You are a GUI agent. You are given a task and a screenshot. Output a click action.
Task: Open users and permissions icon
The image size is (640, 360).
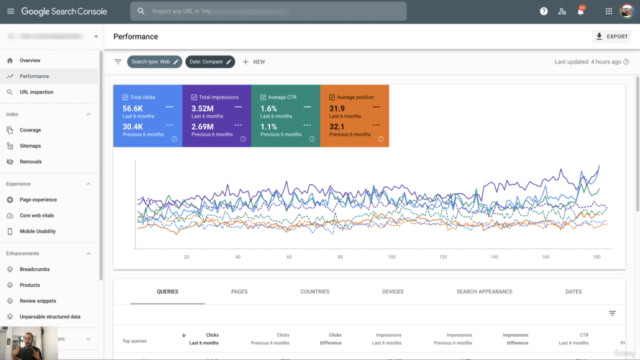[562, 11]
